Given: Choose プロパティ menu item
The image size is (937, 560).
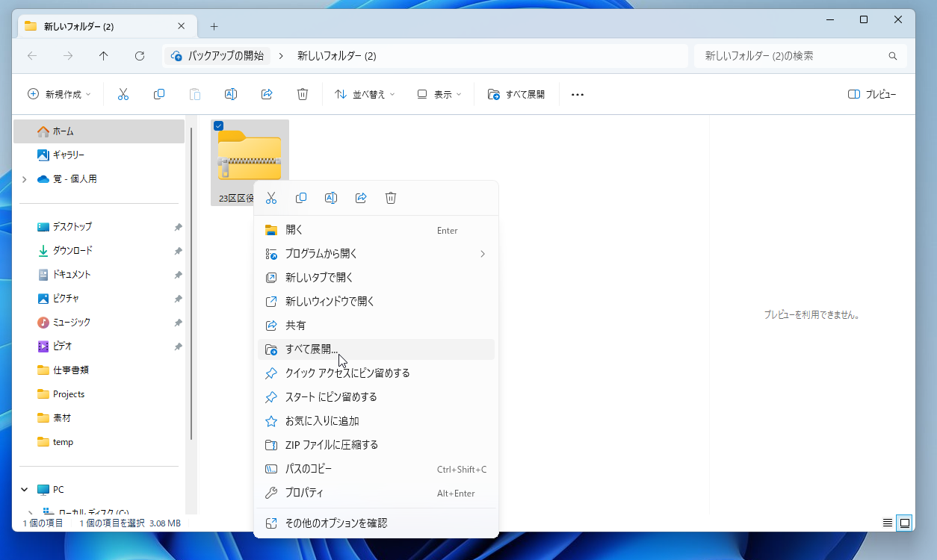Looking at the screenshot, I should click(x=376, y=493).
